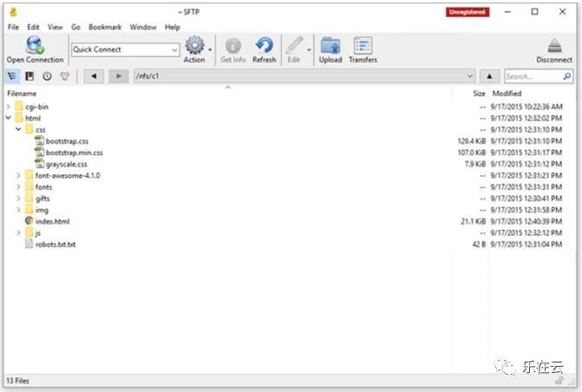Show the bookmarks view icon
582x392 pixels.
[29, 76]
